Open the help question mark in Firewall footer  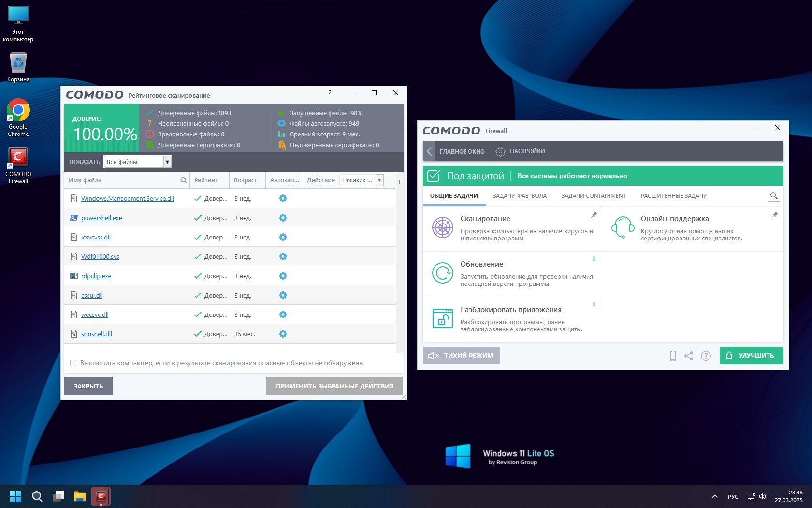(x=706, y=356)
